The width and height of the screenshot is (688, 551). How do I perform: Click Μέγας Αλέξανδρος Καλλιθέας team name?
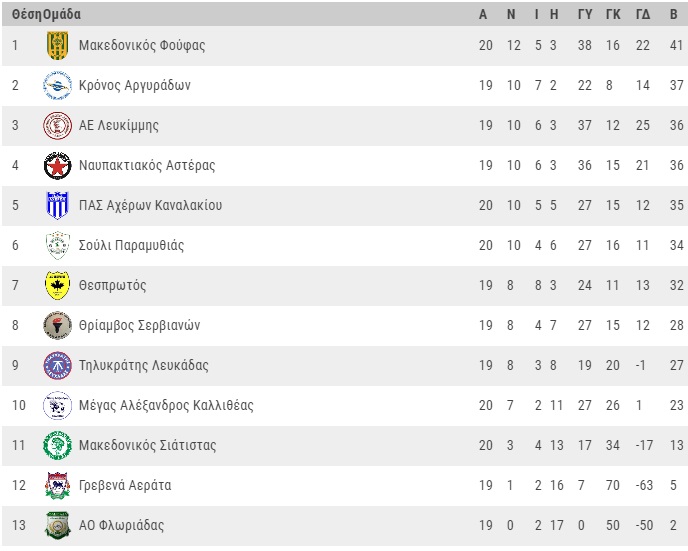coord(166,405)
